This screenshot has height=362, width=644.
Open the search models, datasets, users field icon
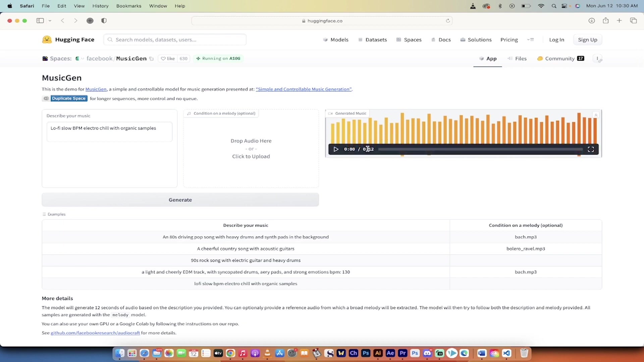click(110, 40)
